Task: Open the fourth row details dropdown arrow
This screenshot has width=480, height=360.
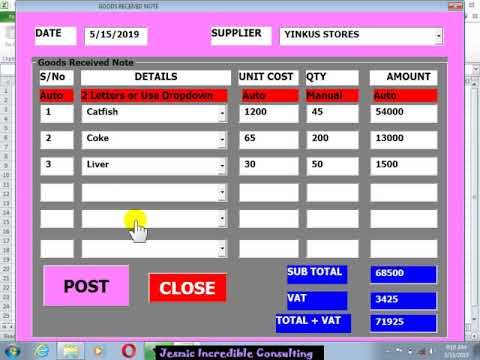Action: pos(222,192)
